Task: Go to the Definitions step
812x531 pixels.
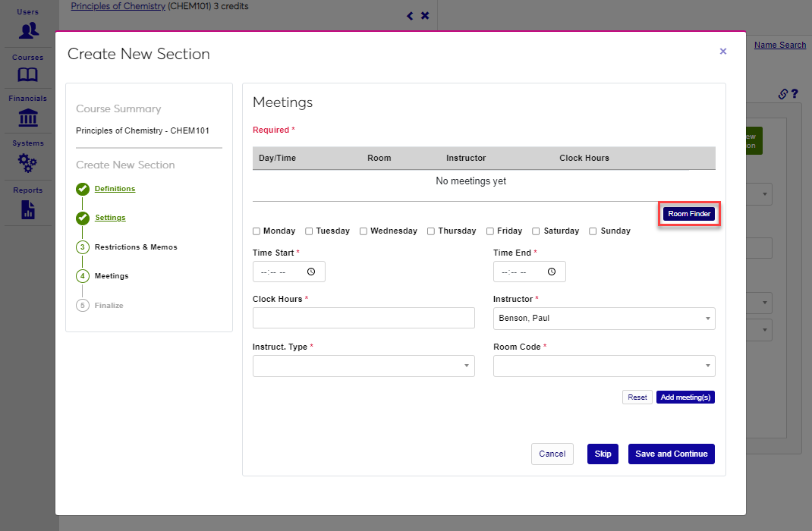Action: 115,189
